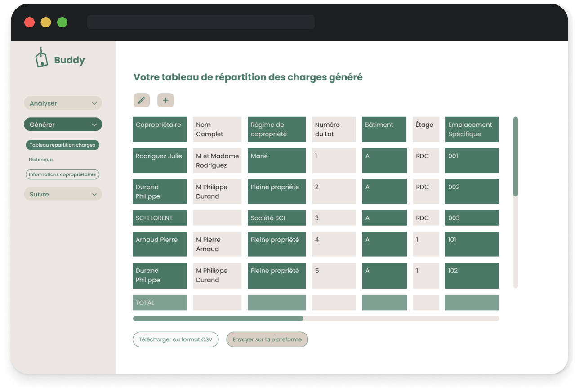Image resolution: width=579 pixels, height=392 pixels.
Task: Select Tableau répartition charges menu item
Action: 62,145
